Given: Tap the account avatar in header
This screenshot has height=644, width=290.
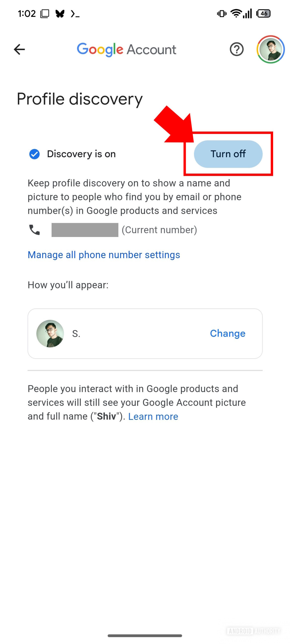Looking at the screenshot, I should [x=270, y=49].
